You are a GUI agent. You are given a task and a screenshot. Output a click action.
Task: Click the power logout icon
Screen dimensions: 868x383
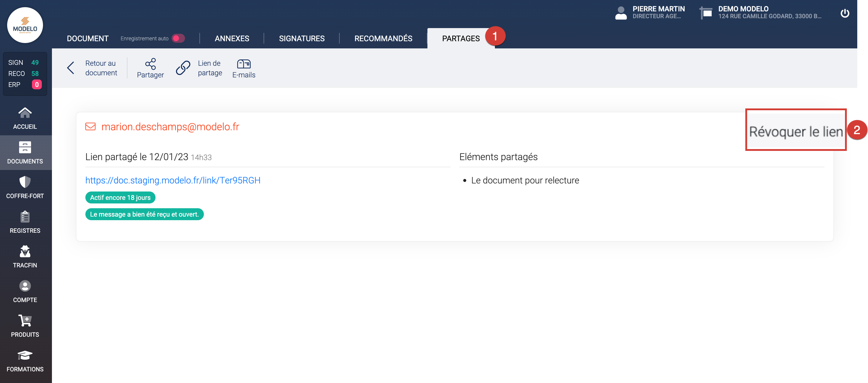point(844,13)
